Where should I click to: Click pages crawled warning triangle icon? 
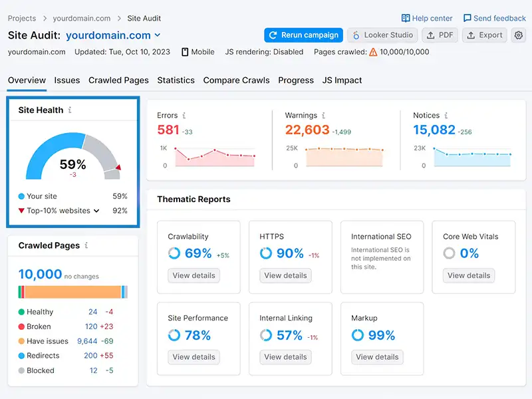point(373,52)
